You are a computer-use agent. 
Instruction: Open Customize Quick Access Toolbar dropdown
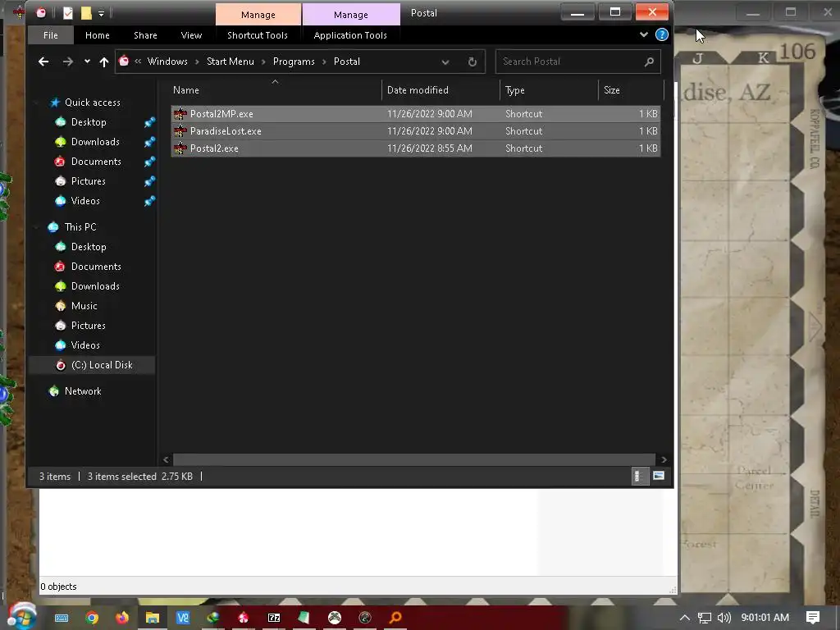[x=101, y=13]
